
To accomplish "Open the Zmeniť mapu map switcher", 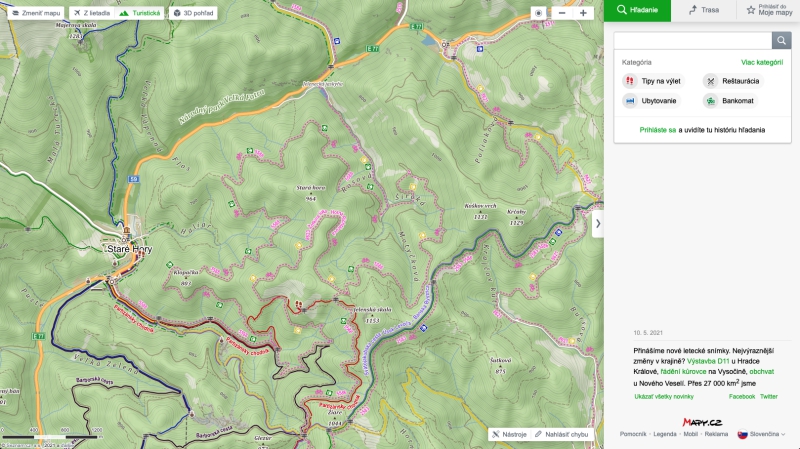I will pyautogui.click(x=36, y=13).
